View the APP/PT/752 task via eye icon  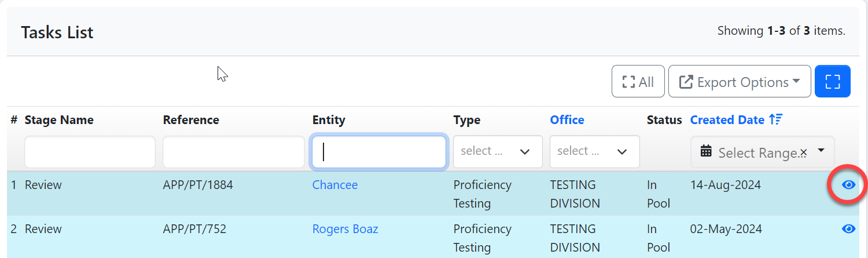(848, 229)
